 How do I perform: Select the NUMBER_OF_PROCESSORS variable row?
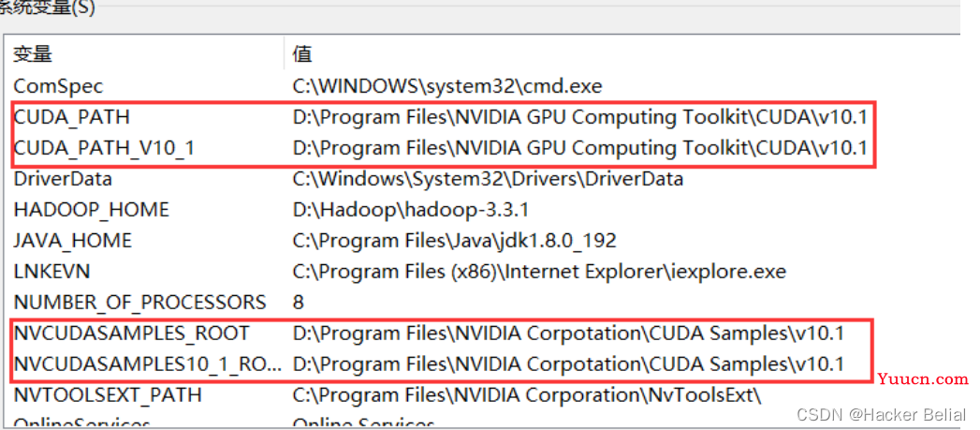(480, 303)
